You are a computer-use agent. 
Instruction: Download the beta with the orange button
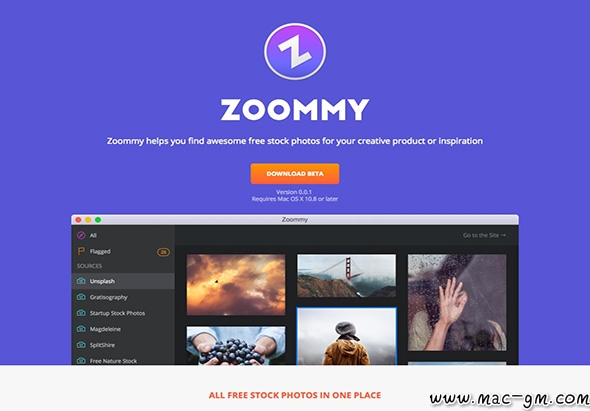click(x=295, y=174)
